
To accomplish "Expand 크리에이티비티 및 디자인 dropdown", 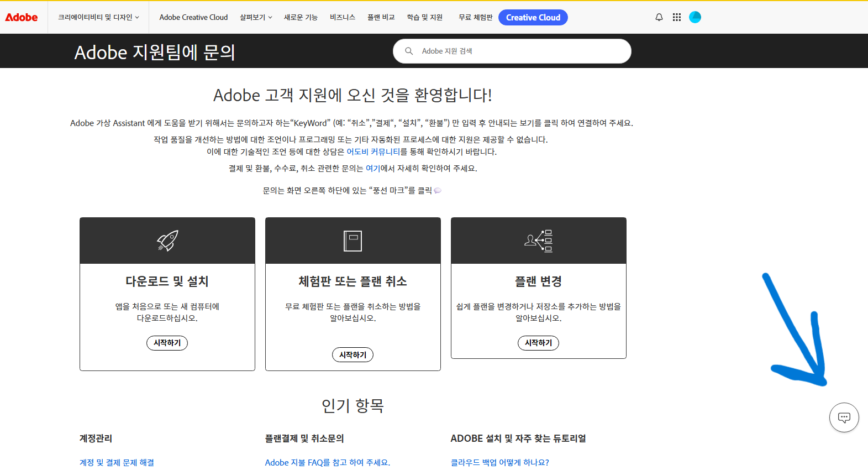I will pos(98,17).
